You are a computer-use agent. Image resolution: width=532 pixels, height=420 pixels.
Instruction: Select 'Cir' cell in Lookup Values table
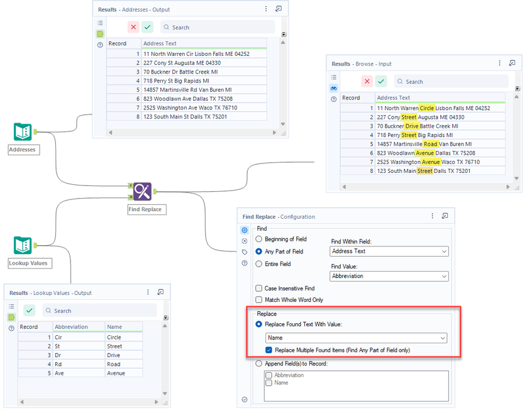pos(79,337)
